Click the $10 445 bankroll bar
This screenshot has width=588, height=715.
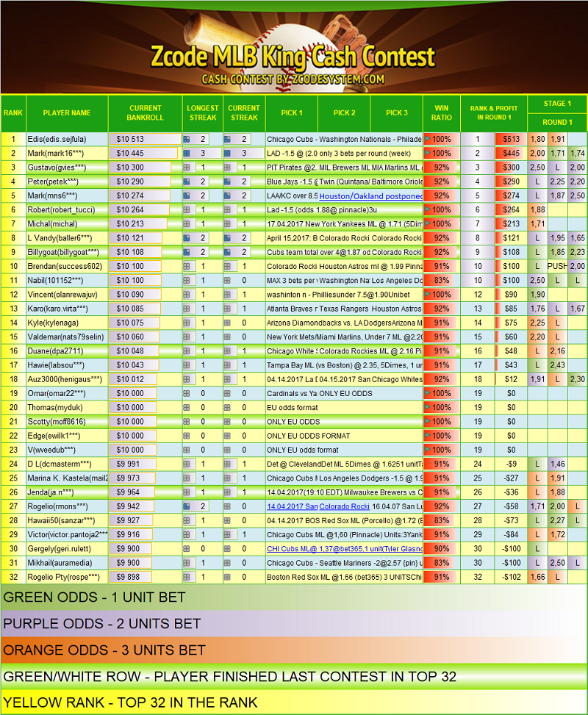pos(144,153)
